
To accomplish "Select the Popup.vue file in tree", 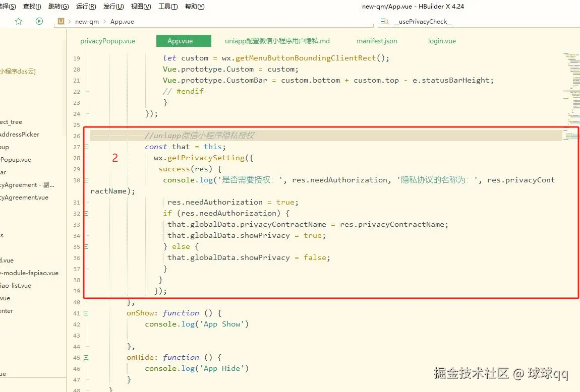I will 16,160.
